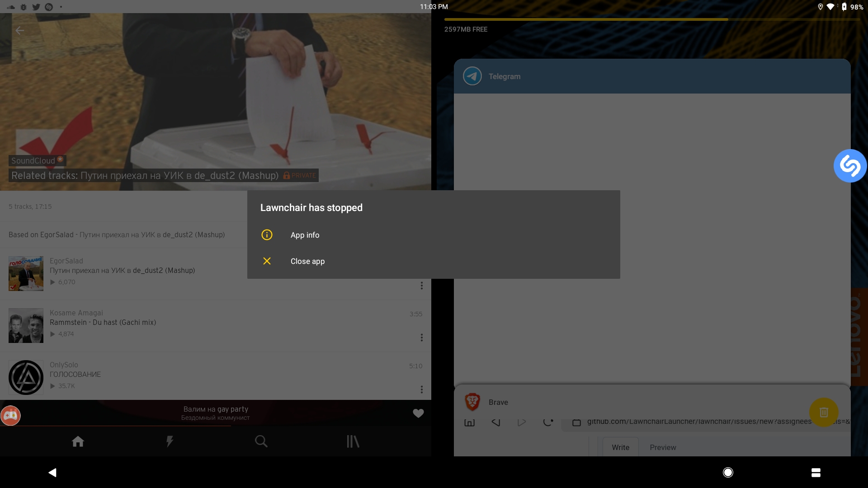868x488 pixels.
Task: Tap game controller avatar in mini player
Action: (10, 415)
